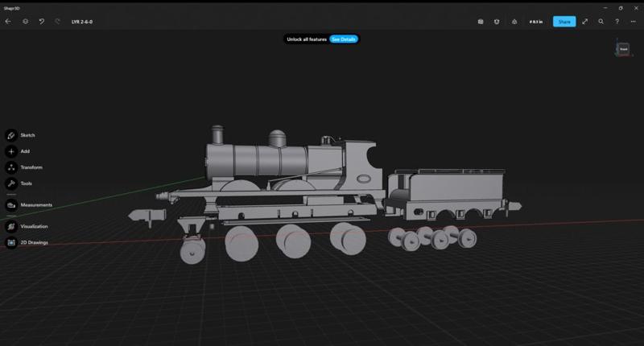Click the Share button
Viewport: 644px width, 346px height.
pos(564,22)
